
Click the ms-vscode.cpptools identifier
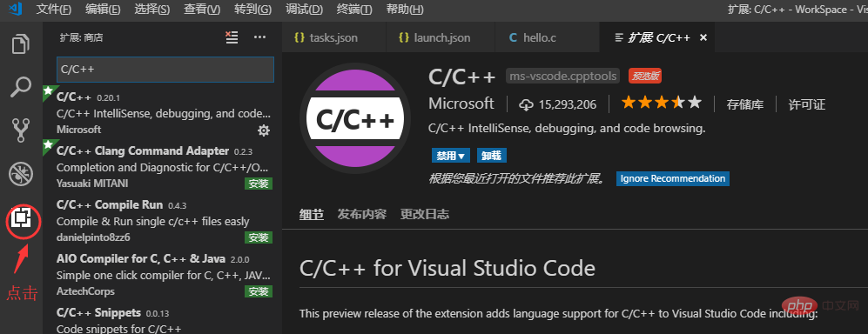[x=563, y=77]
